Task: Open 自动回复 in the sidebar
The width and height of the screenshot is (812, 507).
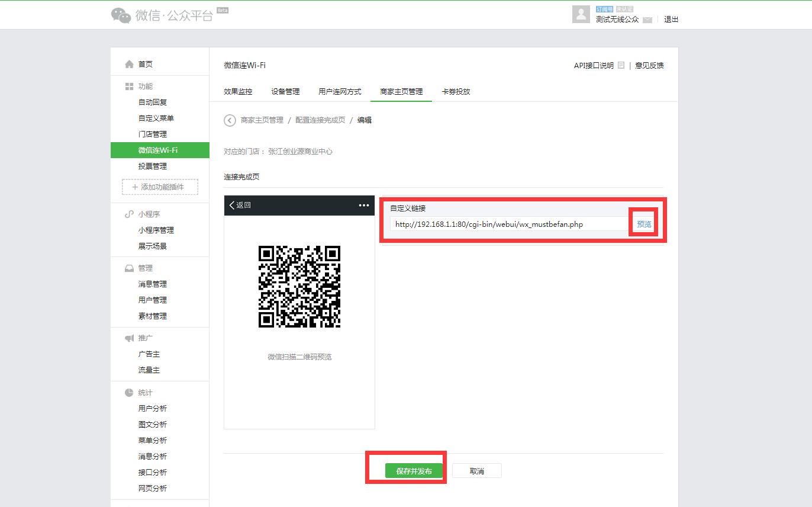Action: click(x=153, y=102)
